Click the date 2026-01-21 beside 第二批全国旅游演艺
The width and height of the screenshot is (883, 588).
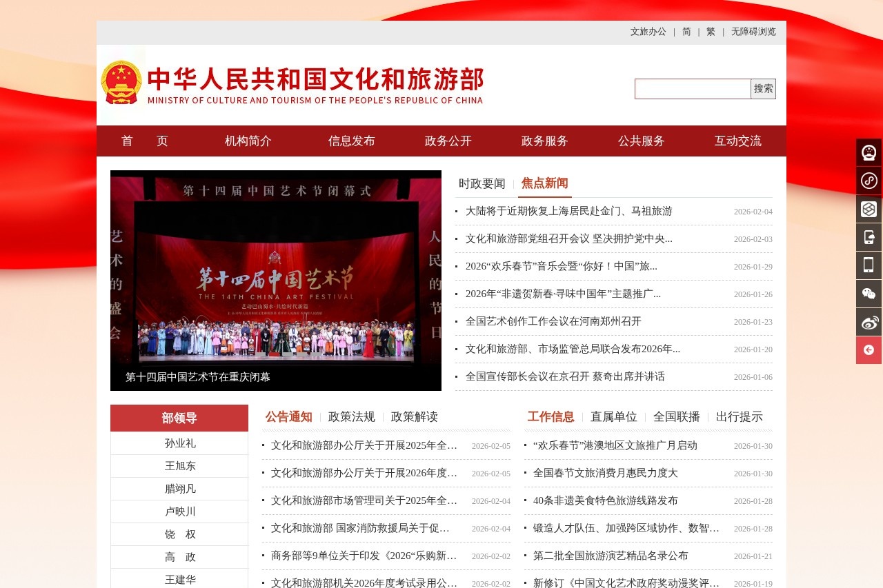click(x=753, y=556)
